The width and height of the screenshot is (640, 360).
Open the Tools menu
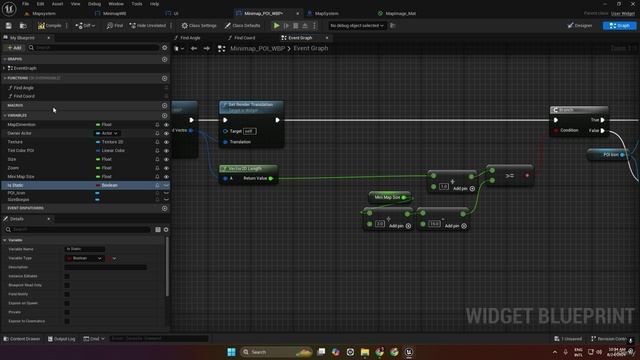pos(137,4)
